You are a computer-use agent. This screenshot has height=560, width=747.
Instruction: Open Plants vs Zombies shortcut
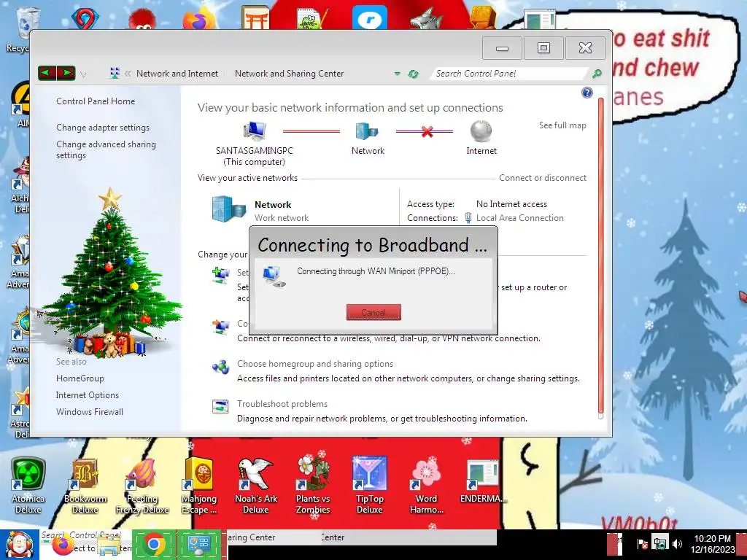(x=312, y=485)
